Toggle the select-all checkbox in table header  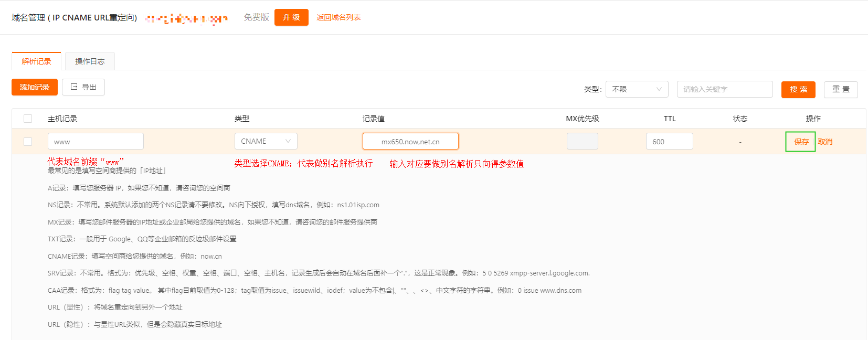click(x=28, y=119)
